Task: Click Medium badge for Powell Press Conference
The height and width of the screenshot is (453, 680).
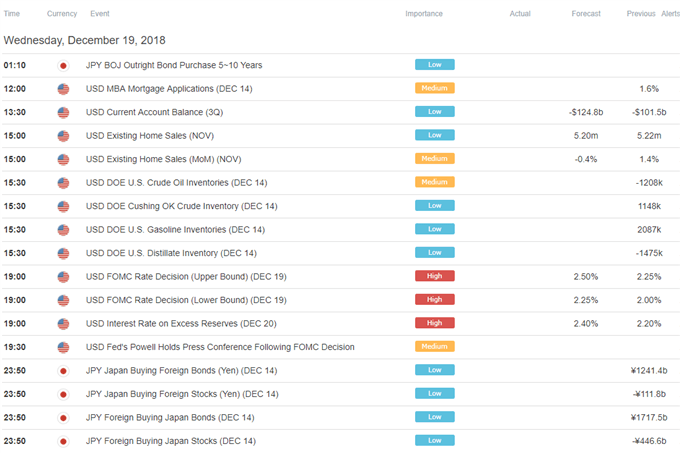Action: coord(435,346)
